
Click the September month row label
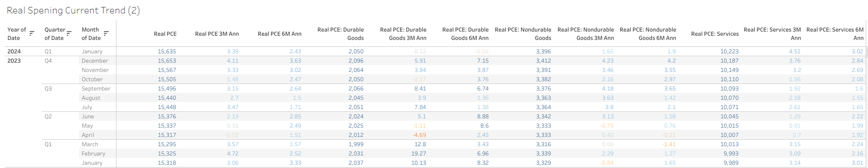pos(96,89)
